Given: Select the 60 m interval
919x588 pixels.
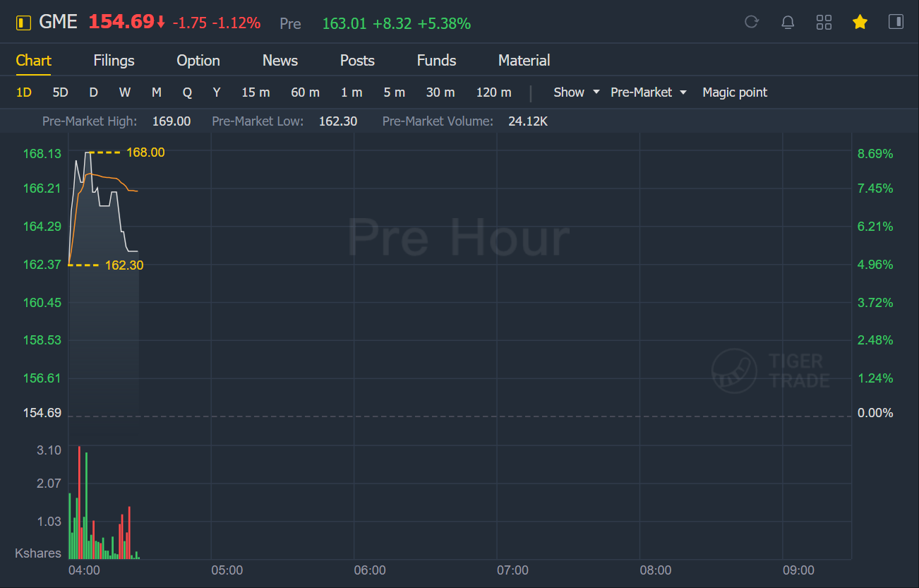Looking at the screenshot, I should [x=305, y=92].
